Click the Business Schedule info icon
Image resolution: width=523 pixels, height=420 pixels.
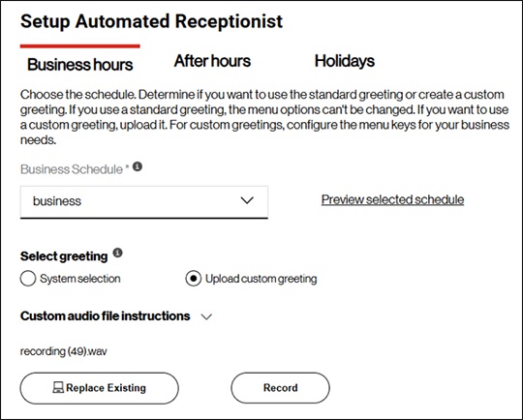(x=138, y=166)
